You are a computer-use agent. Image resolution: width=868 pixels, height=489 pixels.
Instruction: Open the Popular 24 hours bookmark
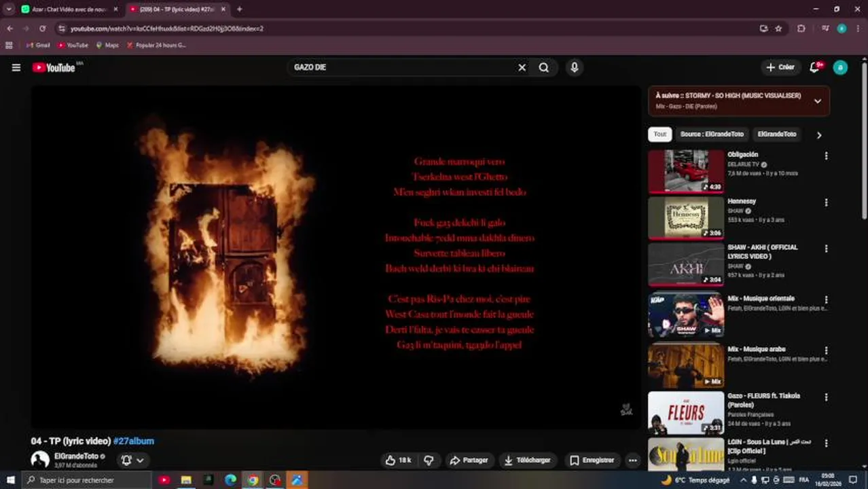click(156, 45)
